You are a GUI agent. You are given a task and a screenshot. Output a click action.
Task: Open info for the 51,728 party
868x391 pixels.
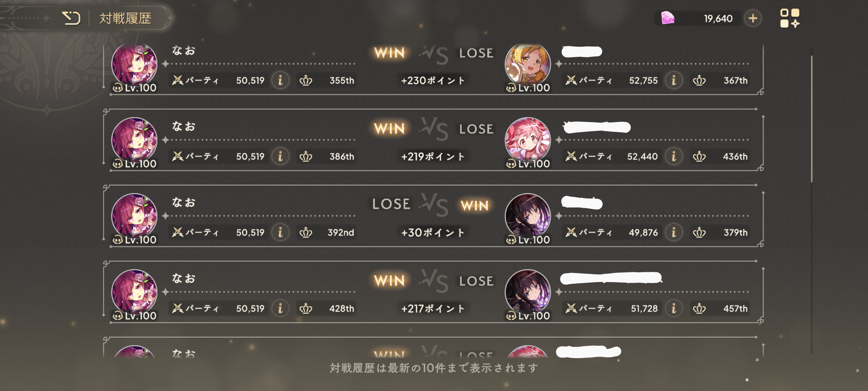674,308
